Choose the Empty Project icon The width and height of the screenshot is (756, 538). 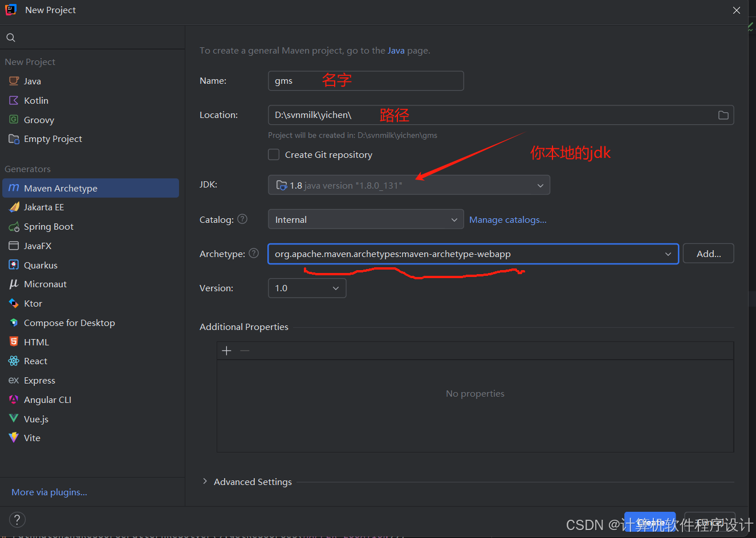(14, 139)
